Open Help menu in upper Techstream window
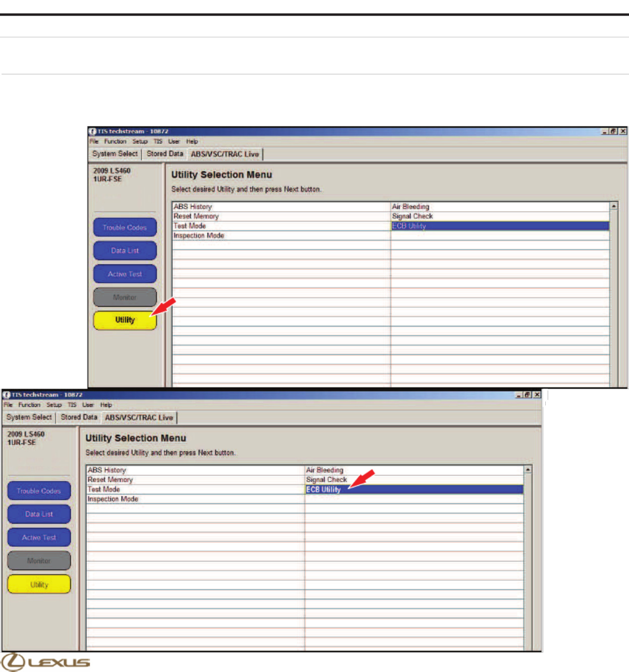The image size is (629, 672). pyautogui.click(x=192, y=142)
